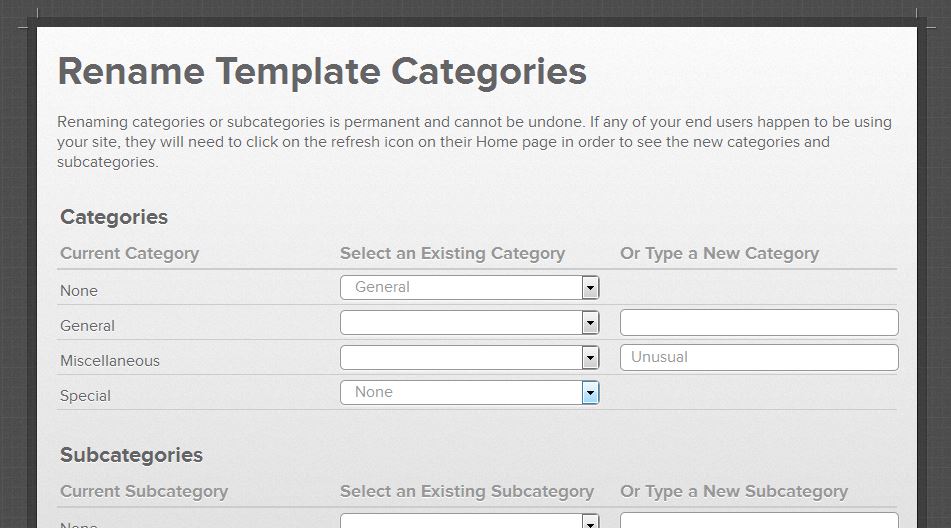Click the Categories section heading
This screenshot has height=528, width=951.
(x=114, y=217)
